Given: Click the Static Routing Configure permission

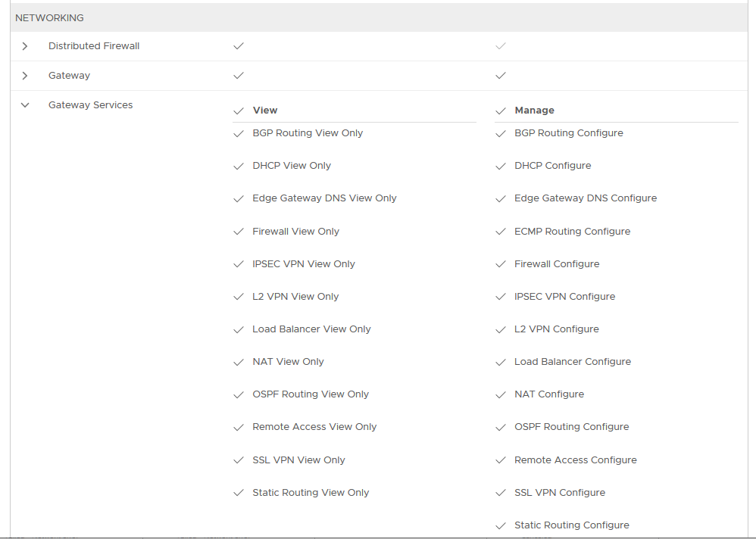Looking at the screenshot, I should pos(571,525).
